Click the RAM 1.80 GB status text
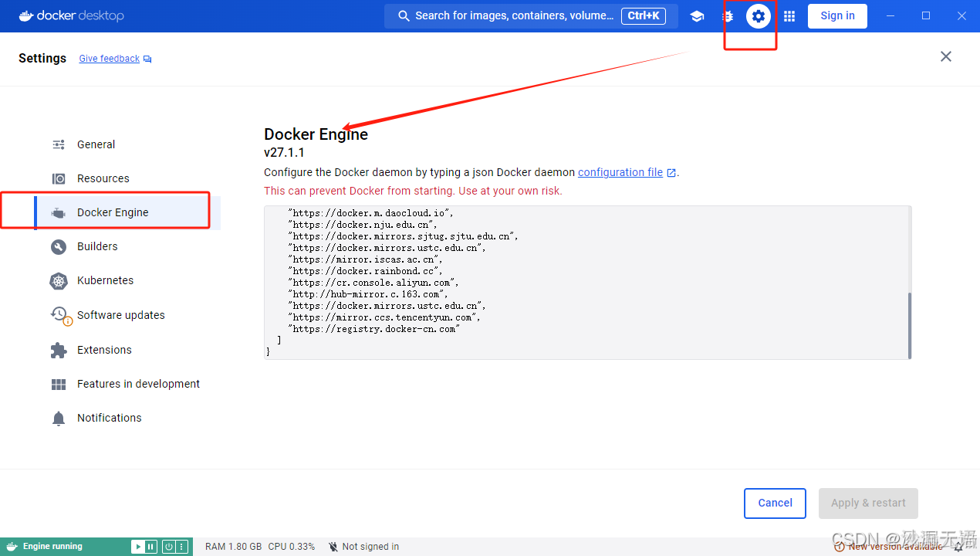Image resolution: width=980 pixels, height=556 pixels. pos(233,547)
